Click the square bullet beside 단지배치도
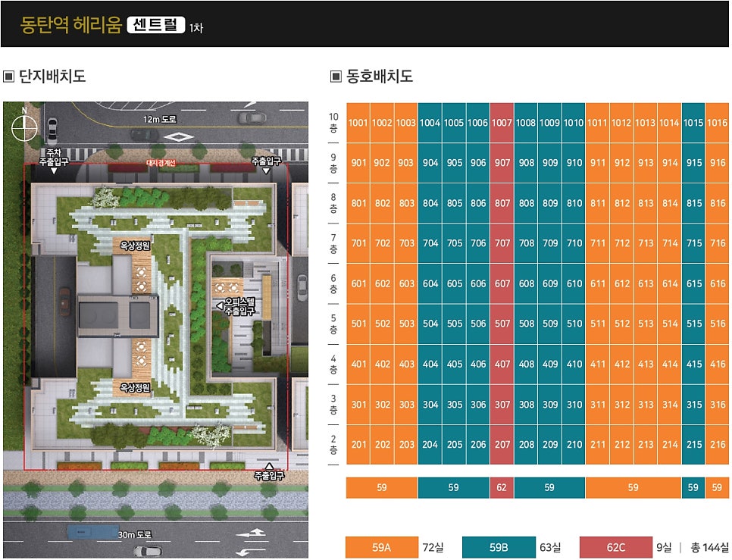The height and width of the screenshot is (560, 732). [x=9, y=77]
